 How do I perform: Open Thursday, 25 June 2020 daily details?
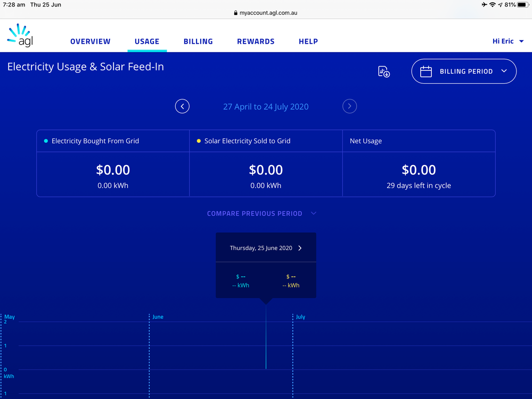pyautogui.click(x=266, y=248)
